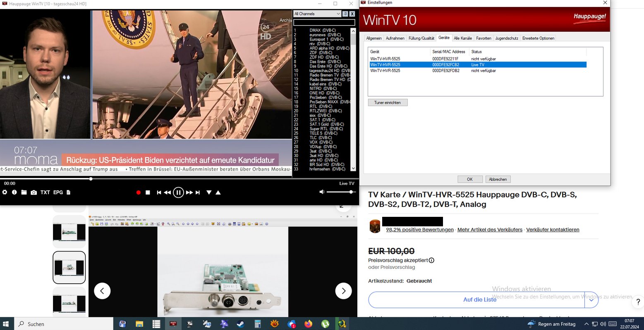The width and height of the screenshot is (644, 330).
Task: Switch channel down with the down triangle
Action: tap(209, 192)
